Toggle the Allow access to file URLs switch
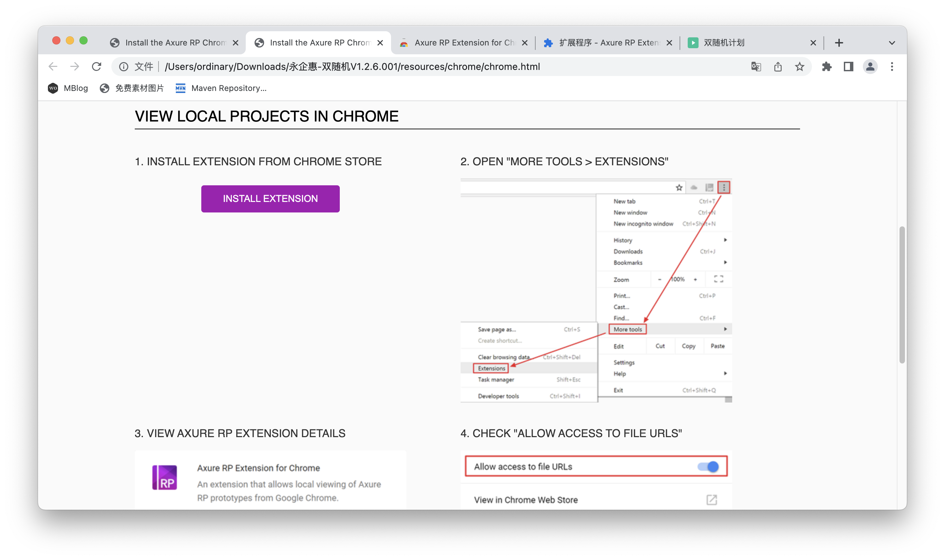 (708, 467)
